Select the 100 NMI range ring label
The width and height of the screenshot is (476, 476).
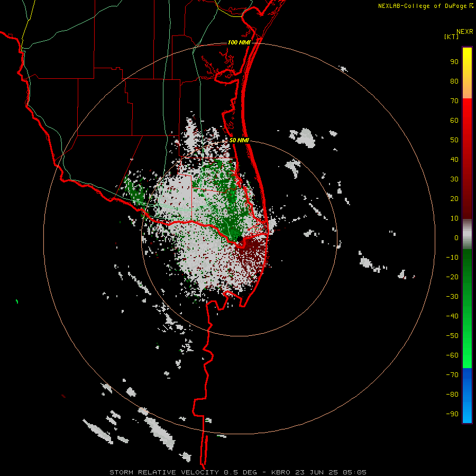(x=239, y=42)
